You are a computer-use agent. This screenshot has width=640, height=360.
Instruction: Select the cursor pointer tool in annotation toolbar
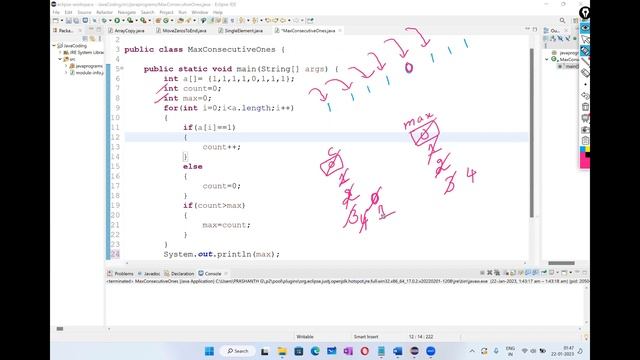click(585, 39)
